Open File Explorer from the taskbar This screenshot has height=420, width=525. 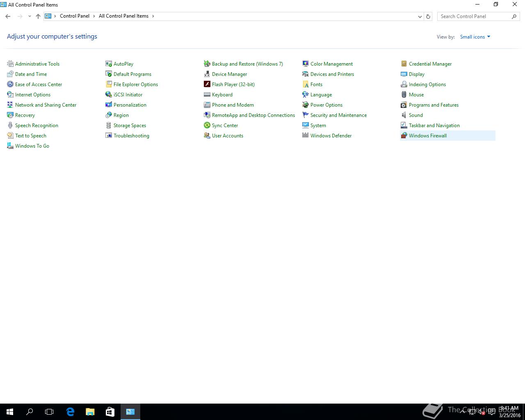coord(90,412)
